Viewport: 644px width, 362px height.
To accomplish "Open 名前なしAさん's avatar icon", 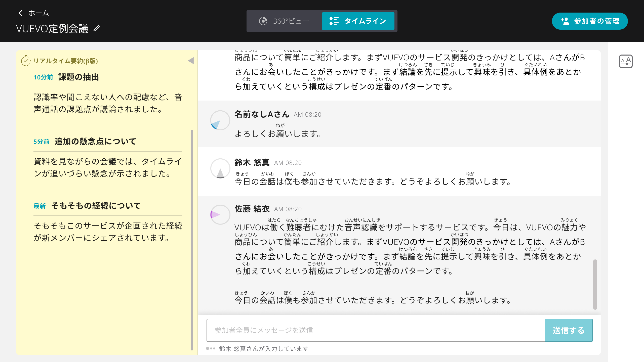I will pyautogui.click(x=220, y=120).
